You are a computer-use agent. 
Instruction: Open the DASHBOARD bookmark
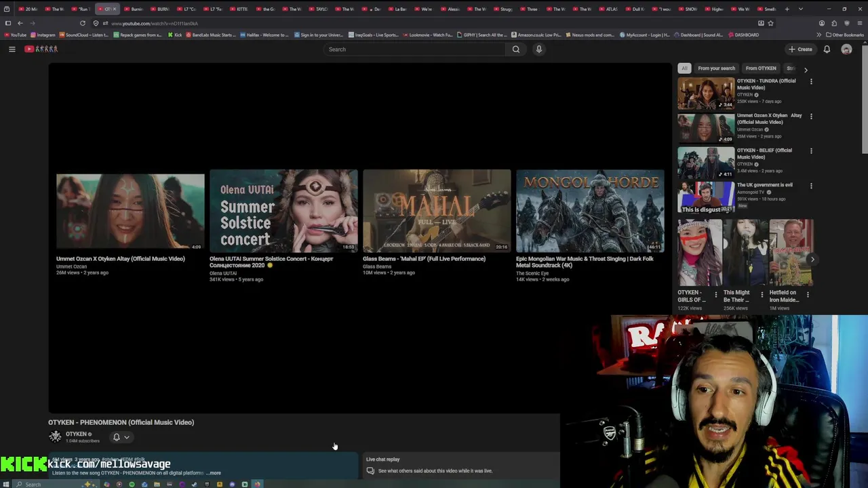[x=743, y=35]
